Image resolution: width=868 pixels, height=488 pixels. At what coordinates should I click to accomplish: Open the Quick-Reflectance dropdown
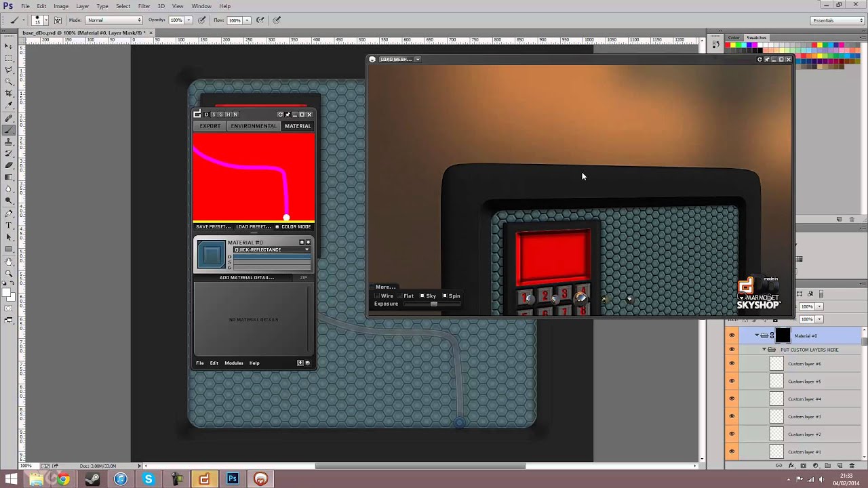(272, 250)
